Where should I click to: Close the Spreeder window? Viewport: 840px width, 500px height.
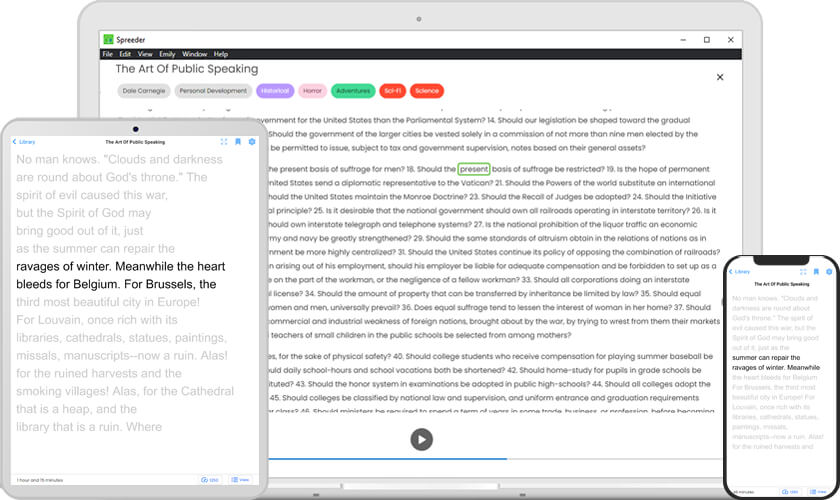[731, 40]
